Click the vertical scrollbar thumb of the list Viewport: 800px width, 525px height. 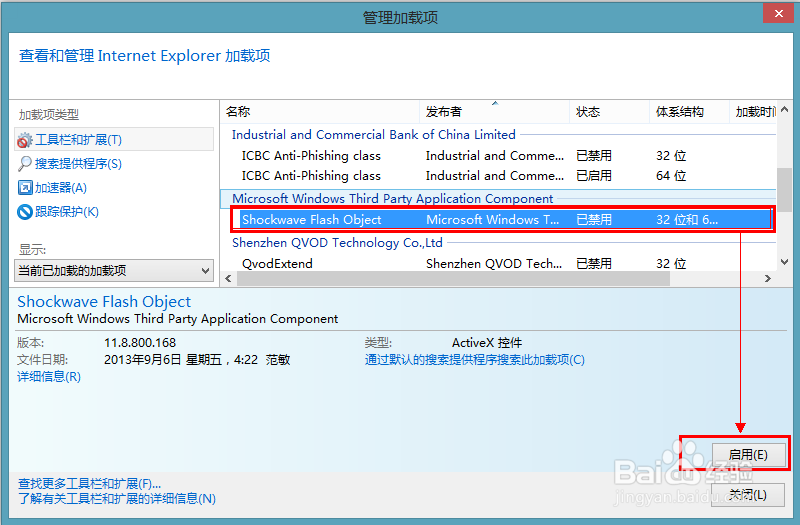coord(785,189)
